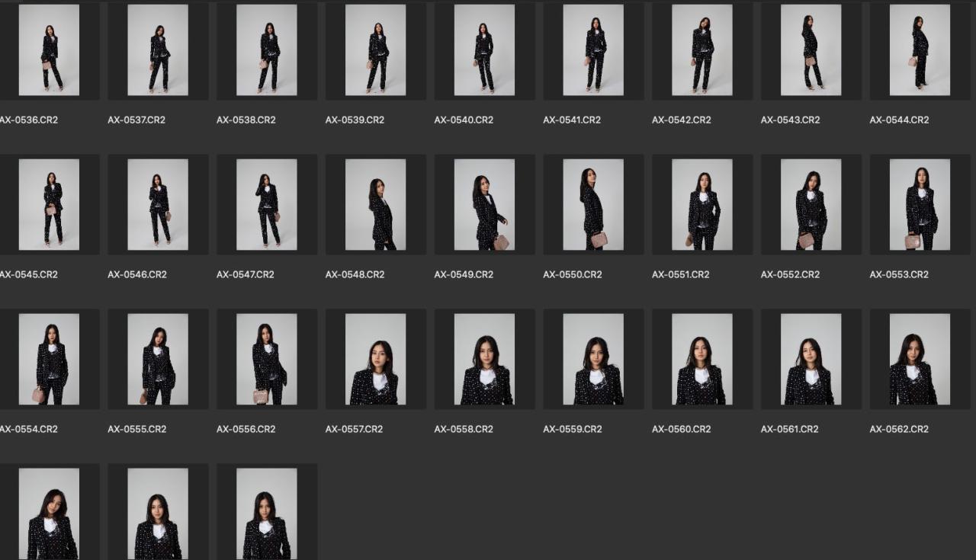This screenshot has height=560, width=976.
Task: Click the AX-0556.CR2 filename label
Action: (246, 429)
